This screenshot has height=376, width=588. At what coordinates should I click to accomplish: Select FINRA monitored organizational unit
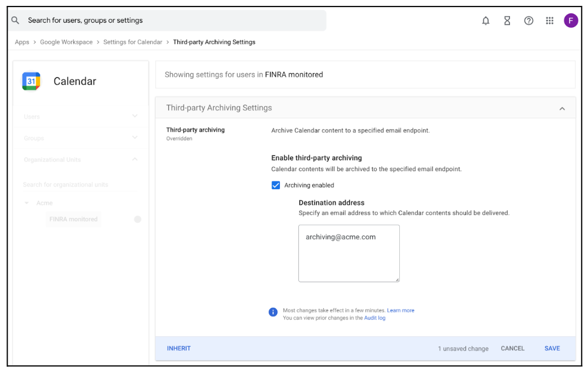point(74,219)
